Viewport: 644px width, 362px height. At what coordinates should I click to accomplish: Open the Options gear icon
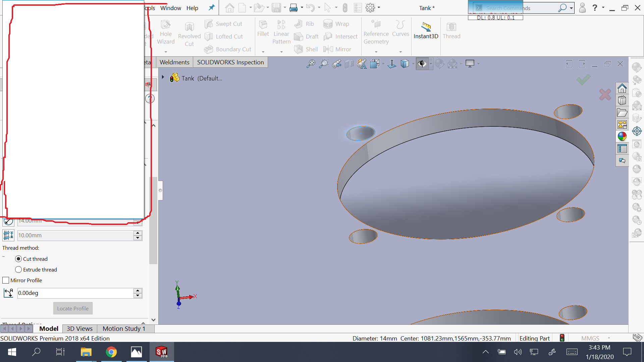[x=370, y=8]
